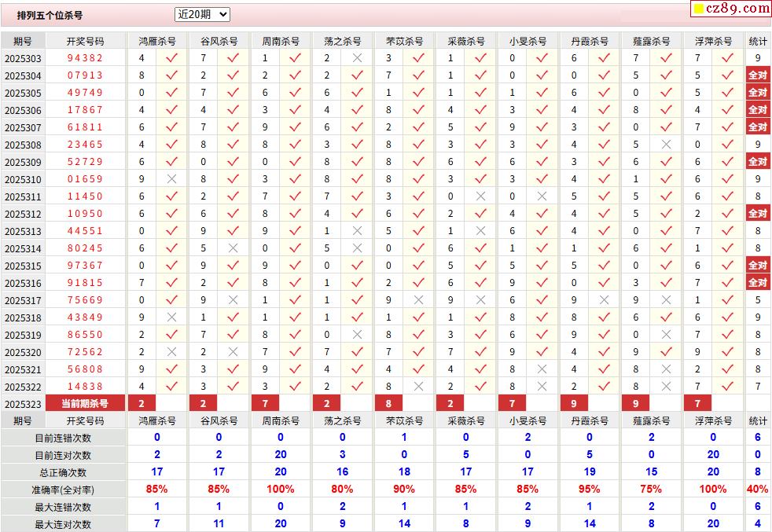Click the cz89.com site logo
Image resolution: width=772 pixels, height=532 pixels.
(x=730, y=9)
